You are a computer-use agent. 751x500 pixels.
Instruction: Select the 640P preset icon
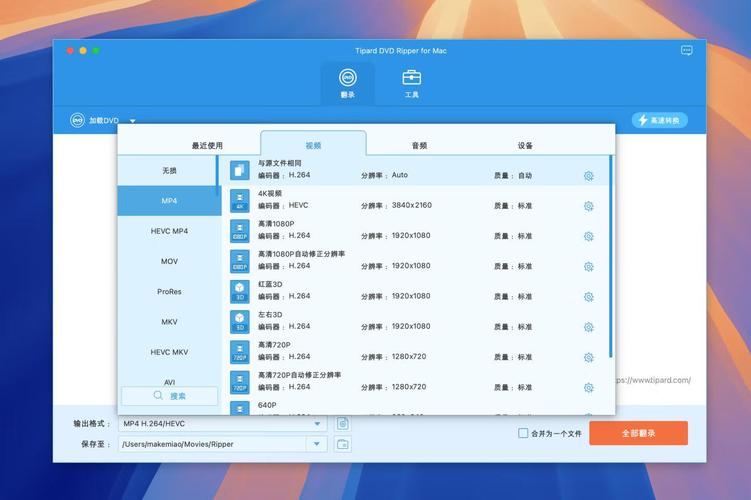(x=239, y=408)
